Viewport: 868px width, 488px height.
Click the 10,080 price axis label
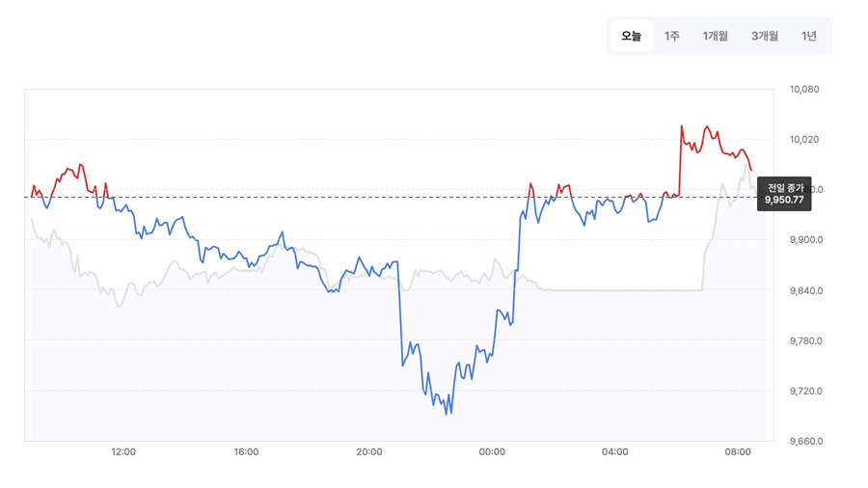coord(803,89)
